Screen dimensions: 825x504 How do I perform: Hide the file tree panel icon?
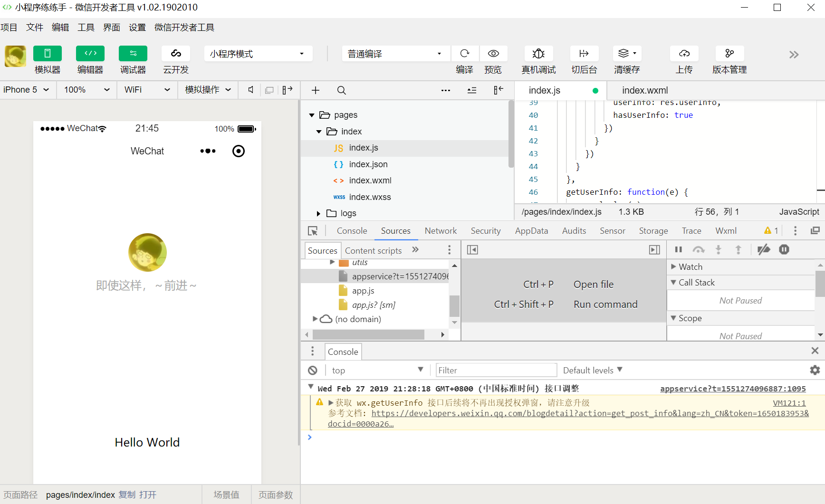point(499,90)
